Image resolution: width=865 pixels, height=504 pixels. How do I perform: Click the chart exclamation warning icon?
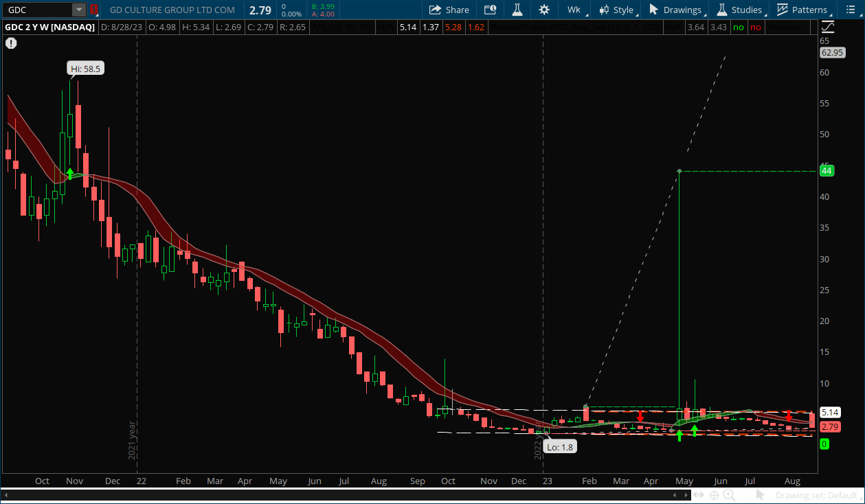[x=11, y=43]
